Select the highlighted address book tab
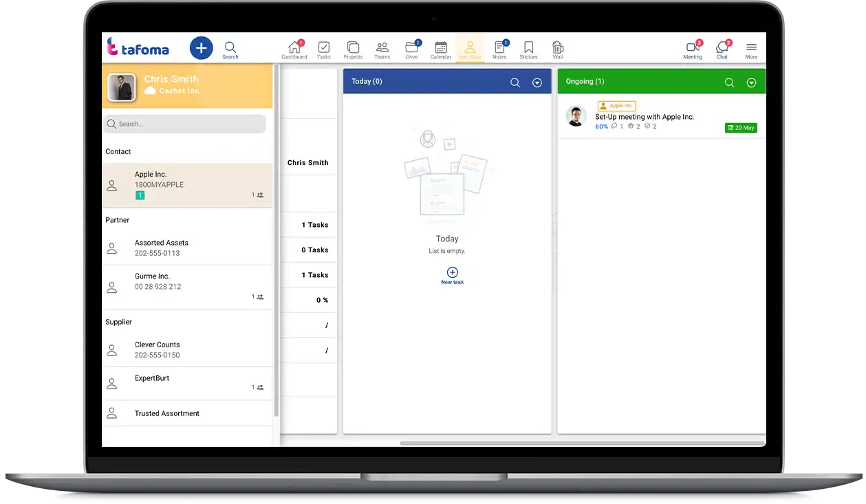Viewport: 866px width, 504px height. coord(470,50)
